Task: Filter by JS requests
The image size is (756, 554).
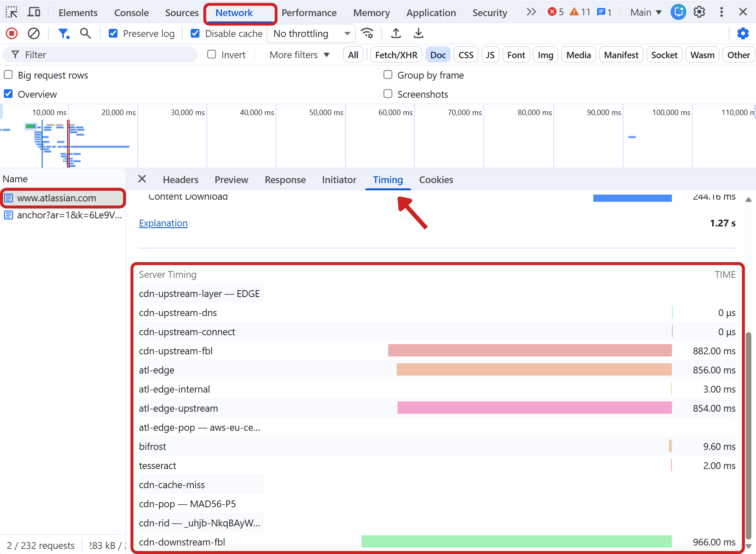Action: click(x=490, y=55)
